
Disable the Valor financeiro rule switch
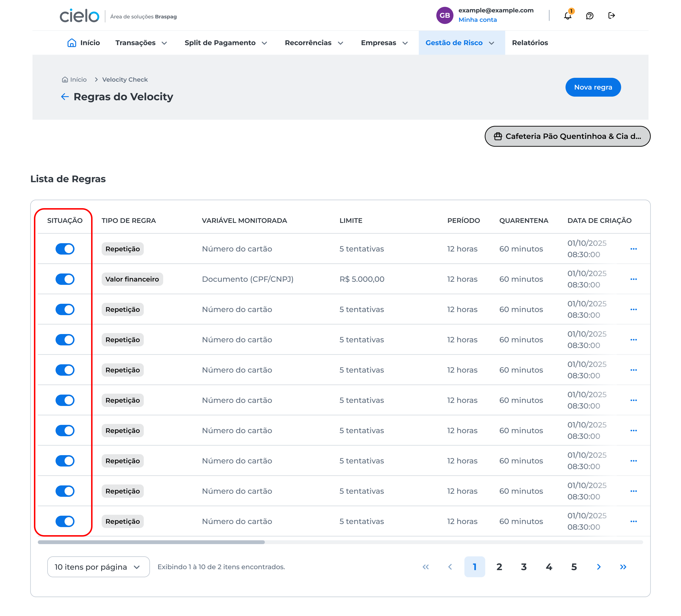click(x=65, y=279)
